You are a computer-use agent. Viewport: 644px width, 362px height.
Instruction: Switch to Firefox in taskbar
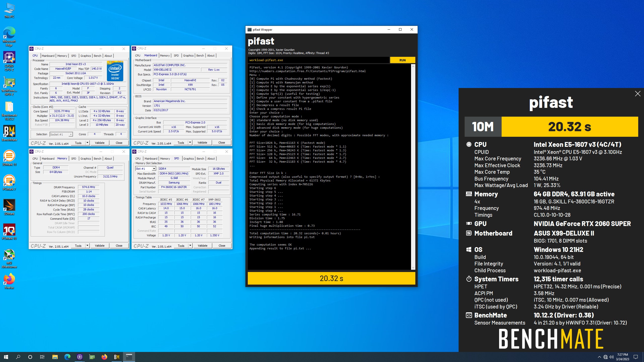104,357
